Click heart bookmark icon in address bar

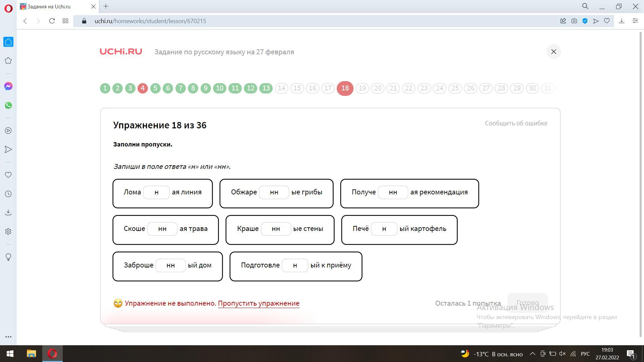point(607,21)
